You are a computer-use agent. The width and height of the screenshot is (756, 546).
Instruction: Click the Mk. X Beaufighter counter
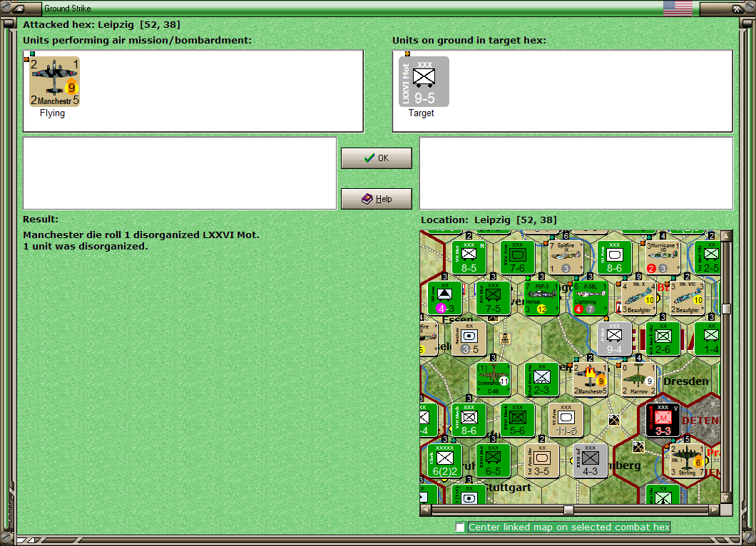click(639, 298)
